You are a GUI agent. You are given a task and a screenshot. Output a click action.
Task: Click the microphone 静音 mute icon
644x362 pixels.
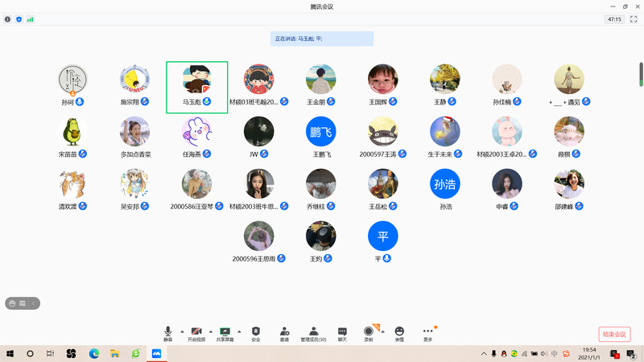pyautogui.click(x=168, y=331)
